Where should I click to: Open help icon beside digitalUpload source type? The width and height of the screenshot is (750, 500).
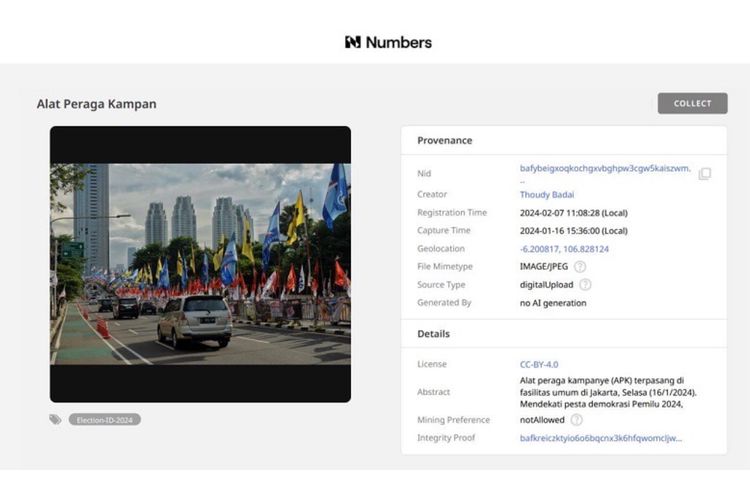(x=585, y=285)
